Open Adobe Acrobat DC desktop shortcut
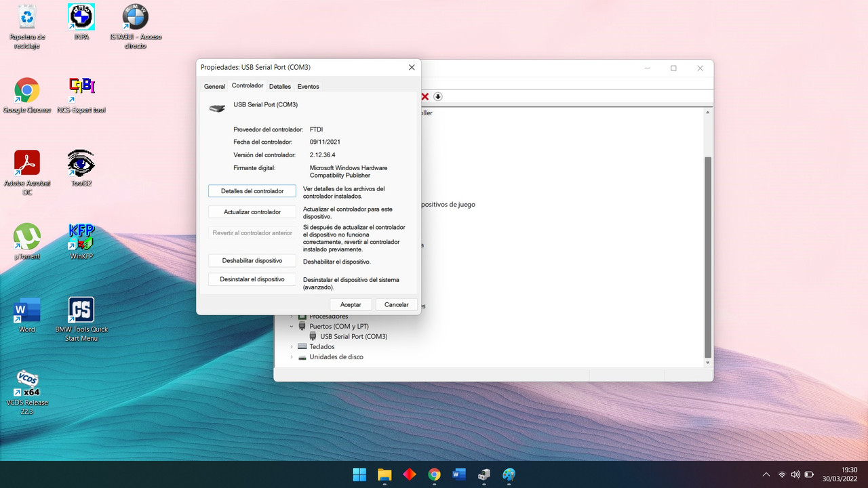The width and height of the screenshot is (868, 488). point(27,173)
